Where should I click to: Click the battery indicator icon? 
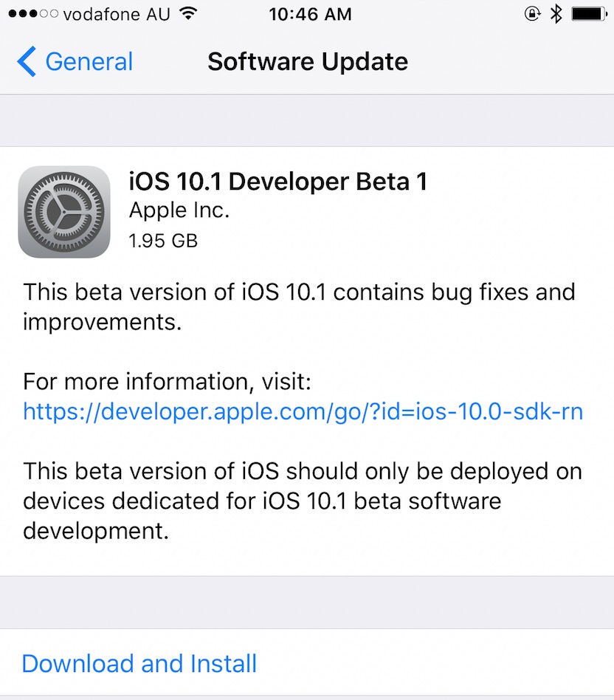(x=588, y=14)
